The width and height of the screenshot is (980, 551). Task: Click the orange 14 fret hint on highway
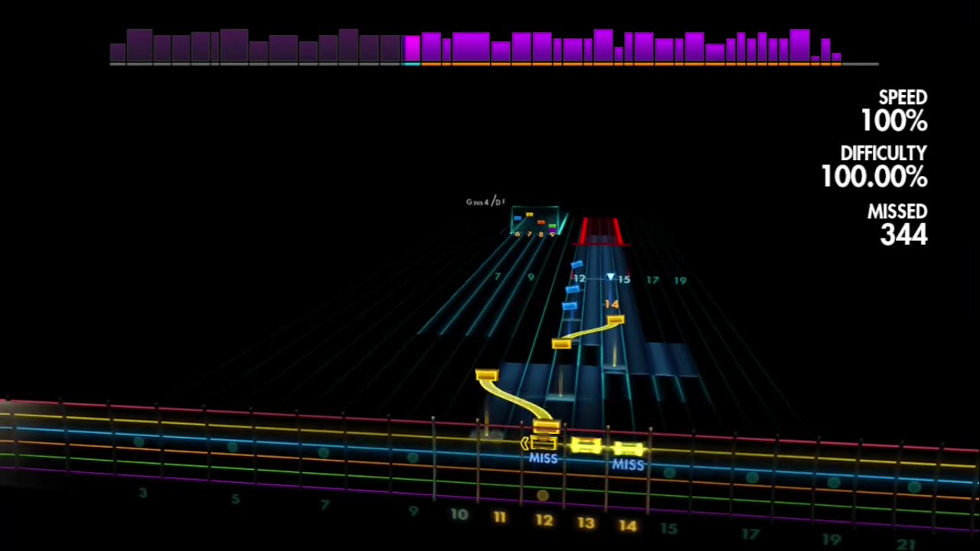pos(611,305)
